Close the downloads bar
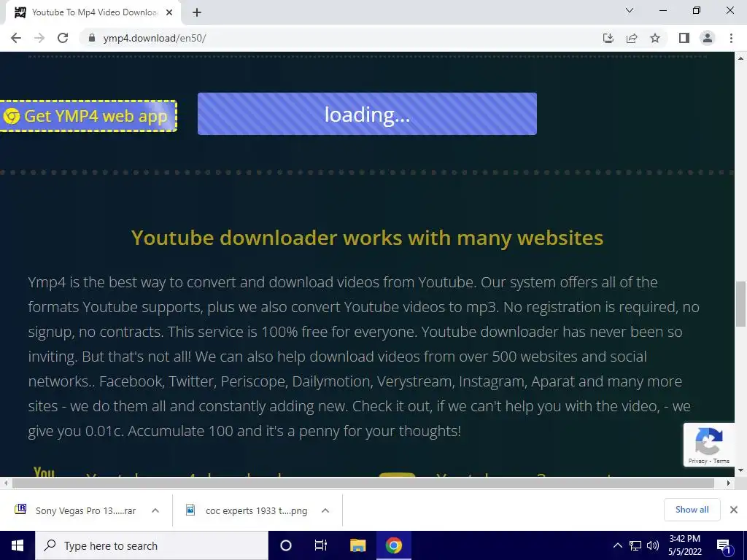Screen dimensions: 747x560 (734, 510)
